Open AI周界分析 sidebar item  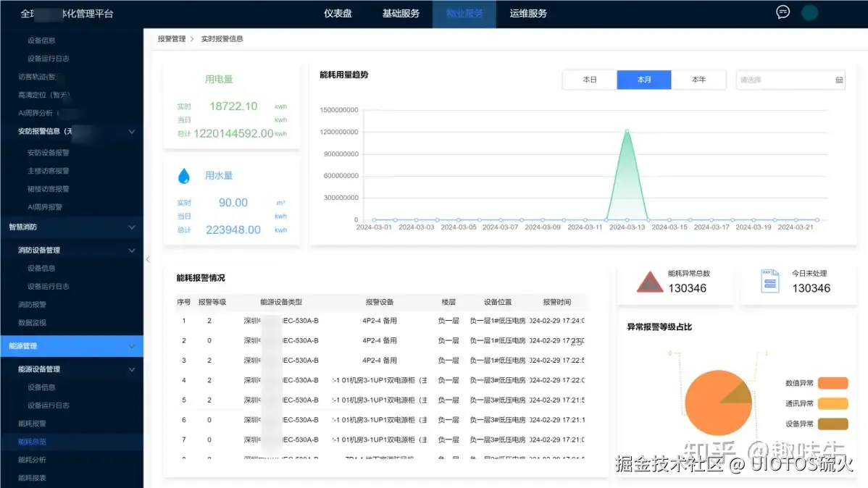[x=38, y=113]
